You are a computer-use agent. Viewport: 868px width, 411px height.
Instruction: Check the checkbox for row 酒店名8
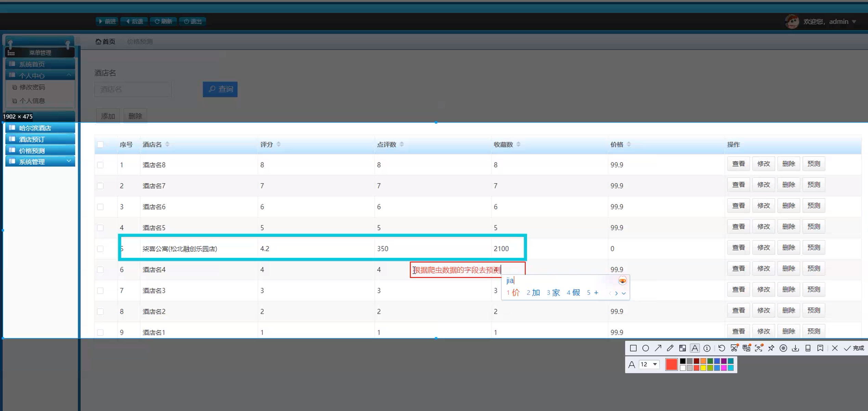point(100,165)
